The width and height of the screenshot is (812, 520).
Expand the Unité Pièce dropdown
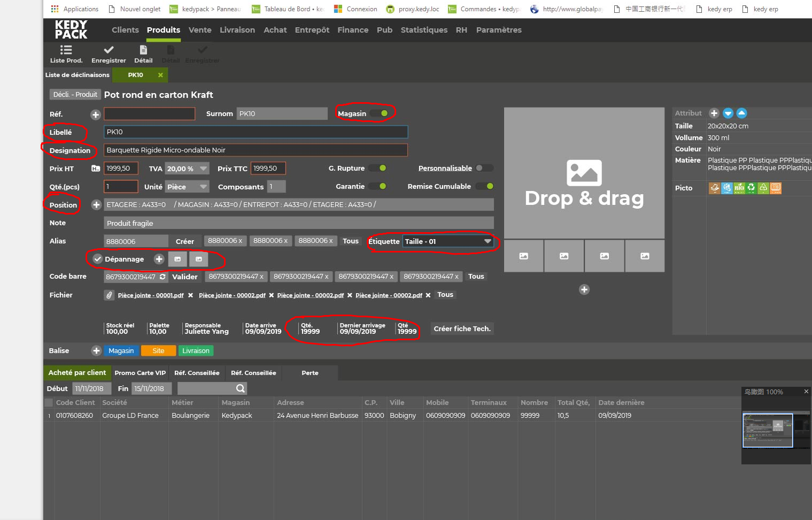click(187, 187)
